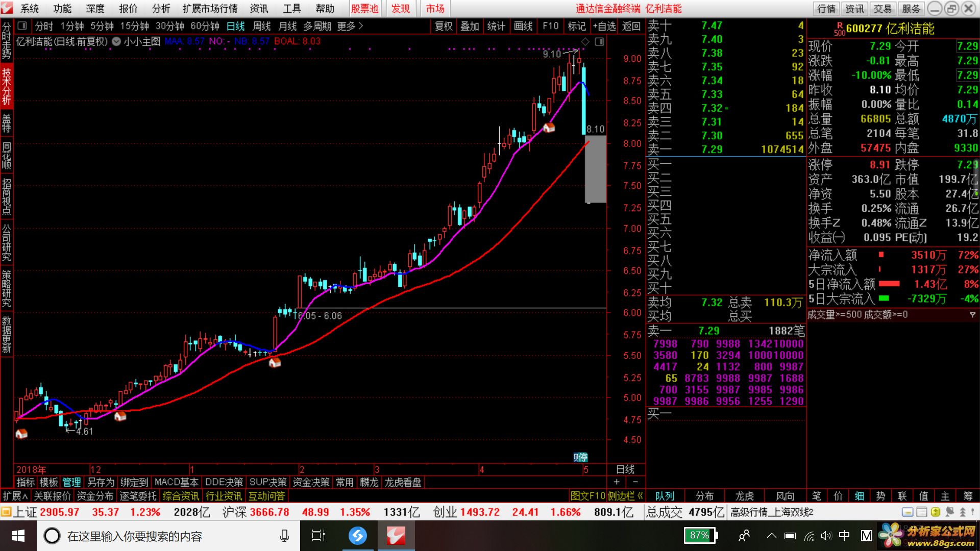
Task: Click the house marker at chart's far left bottom
Action: (x=21, y=434)
